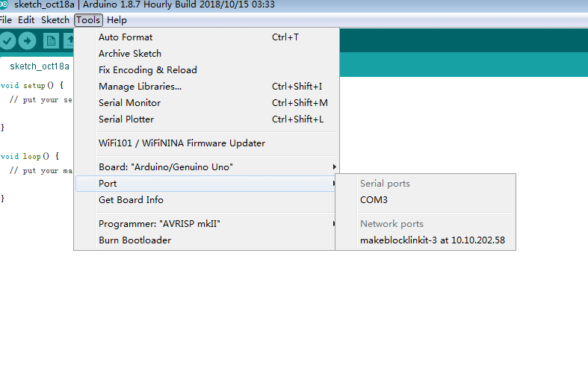The width and height of the screenshot is (588, 377).
Task: Expand the Port submenu
Action: (x=205, y=184)
